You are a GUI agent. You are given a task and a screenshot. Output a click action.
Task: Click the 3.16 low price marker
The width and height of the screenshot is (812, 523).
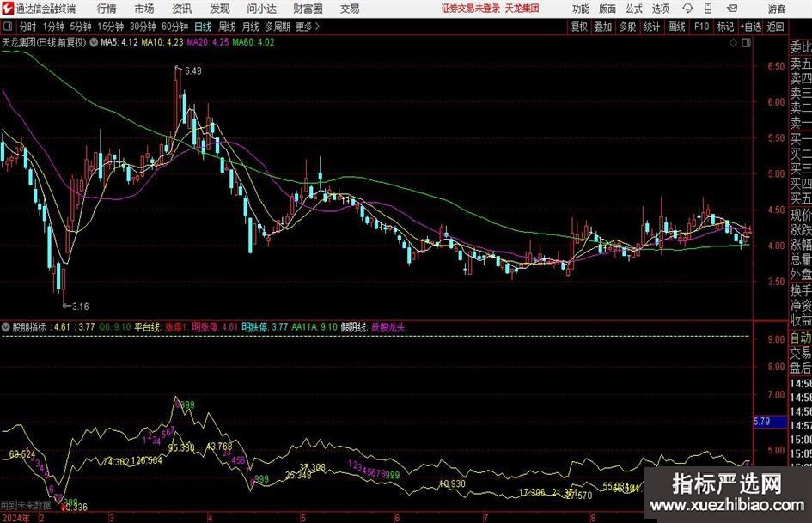pyautogui.click(x=80, y=306)
